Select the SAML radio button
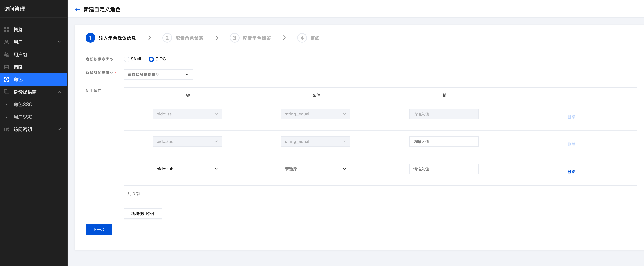 127,59
